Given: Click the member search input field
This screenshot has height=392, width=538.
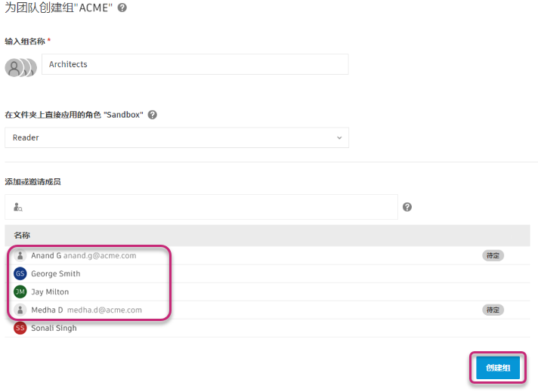Looking at the screenshot, I should (201, 207).
